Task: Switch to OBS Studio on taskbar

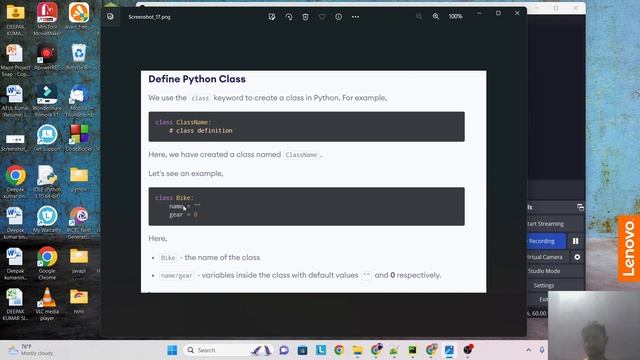Action: (468, 350)
